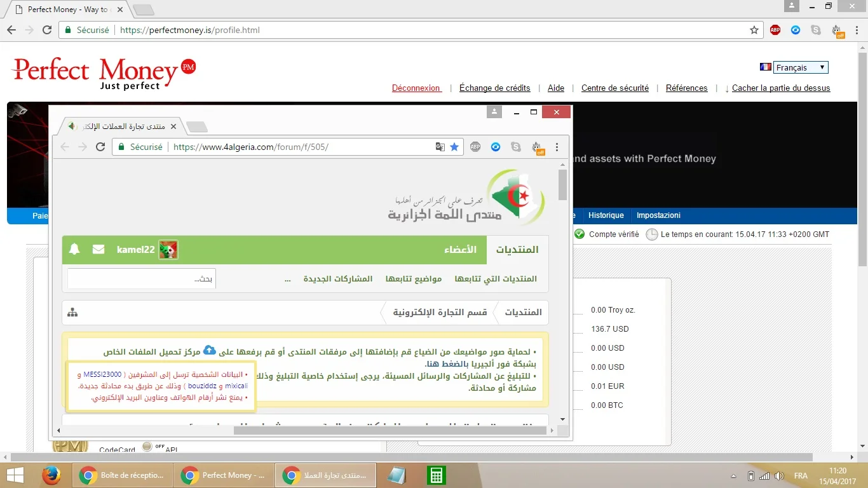Image resolution: width=868 pixels, height=488 pixels.
Task: Switch to the Historique tab
Action: point(606,215)
